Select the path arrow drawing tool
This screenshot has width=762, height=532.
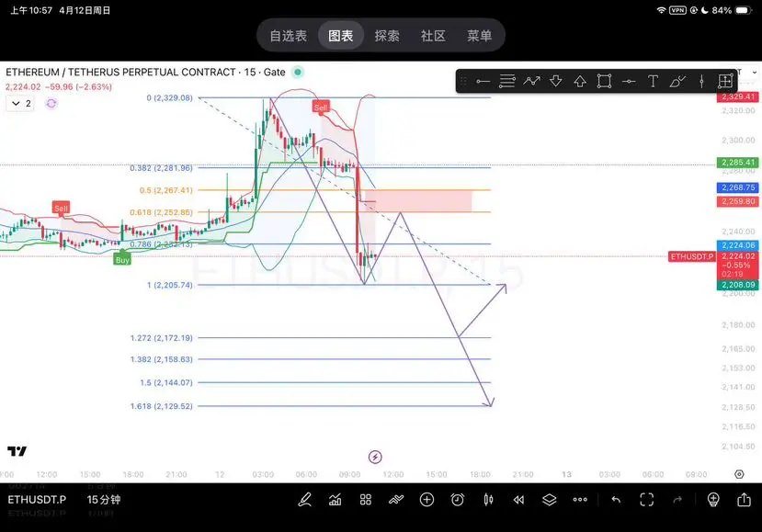531,81
